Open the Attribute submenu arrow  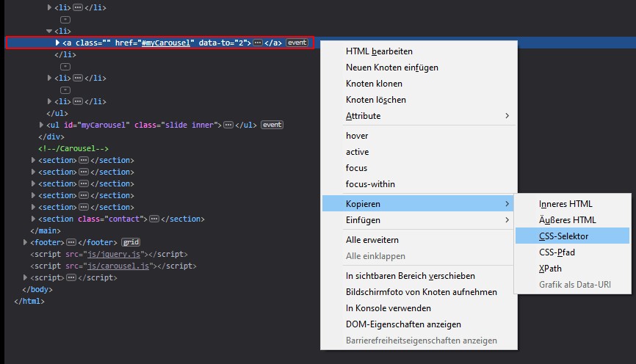point(507,116)
